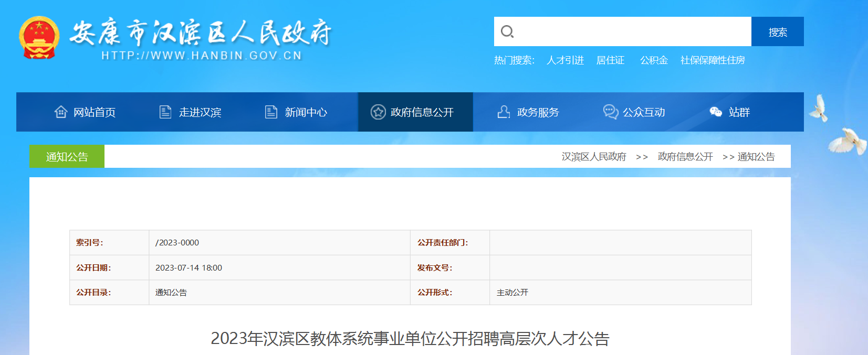Open 公众互动 from the navigation bar

click(644, 112)
